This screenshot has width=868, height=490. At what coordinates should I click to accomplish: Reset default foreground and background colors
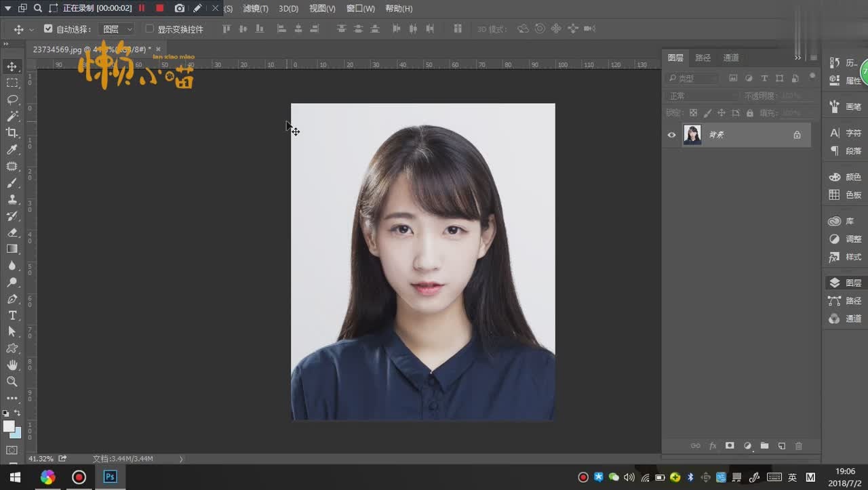[x=6, y=413]
